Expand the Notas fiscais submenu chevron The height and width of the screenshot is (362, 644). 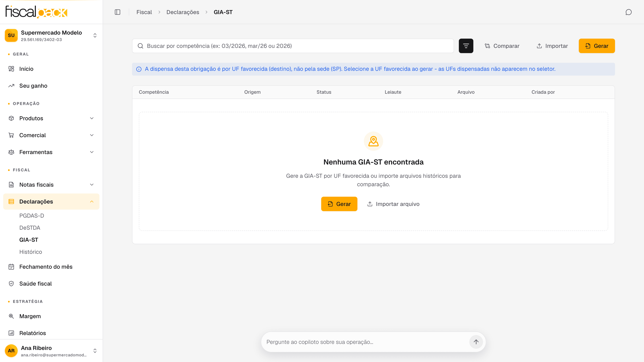[92, 185]
